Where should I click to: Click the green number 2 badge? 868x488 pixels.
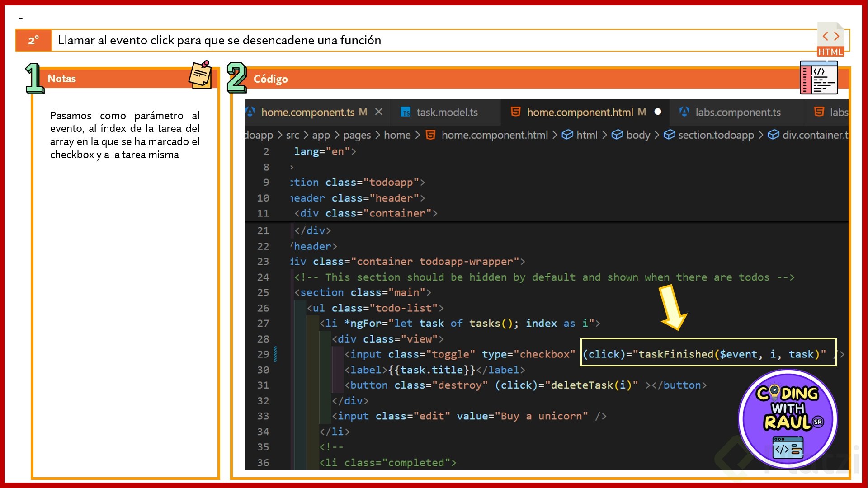click(237, 78)
